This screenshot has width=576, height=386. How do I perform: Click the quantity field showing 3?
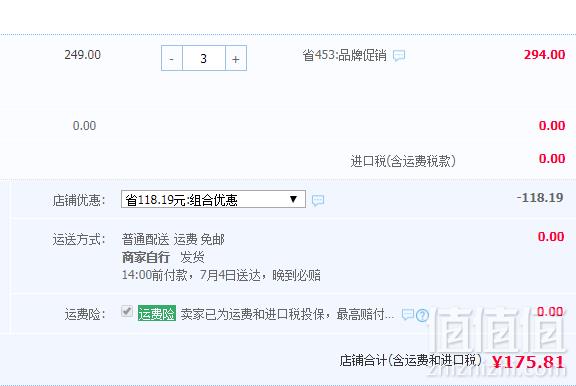tap(204, 58)
